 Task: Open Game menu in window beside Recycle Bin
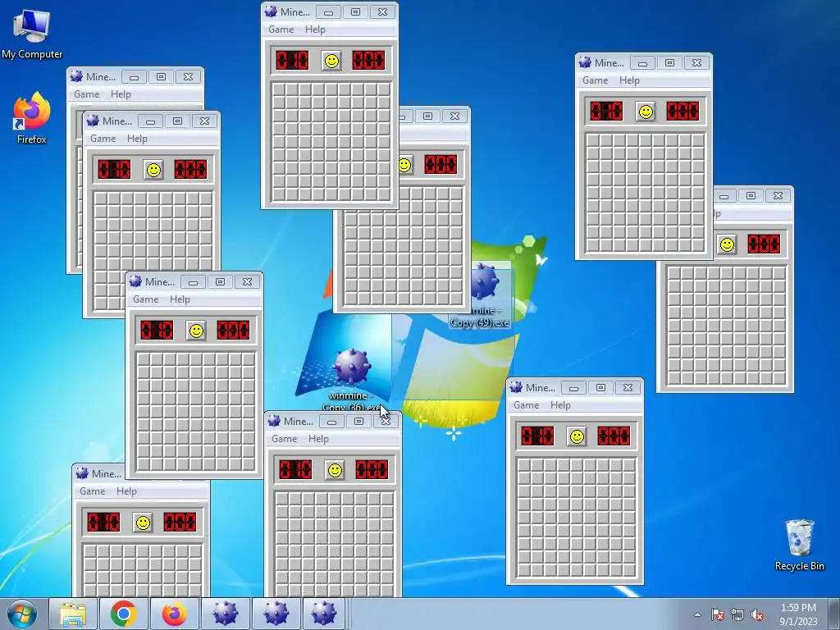pyautogui.click(x=526, y=405)
